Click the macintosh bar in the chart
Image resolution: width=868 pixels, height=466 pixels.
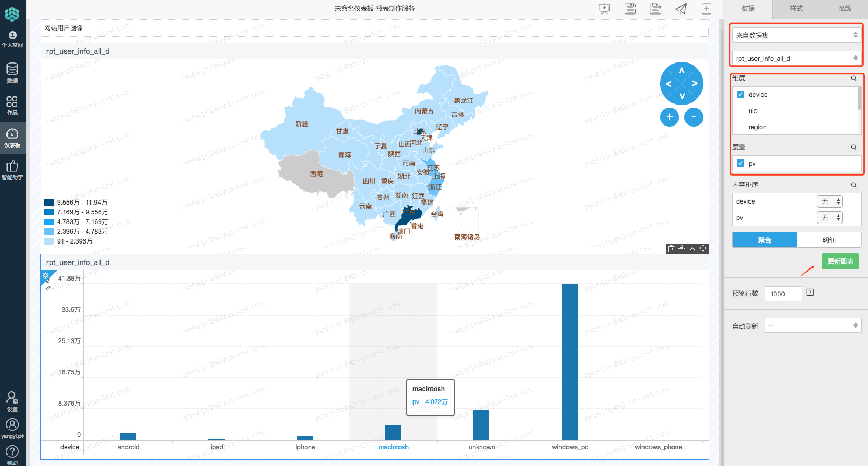point(393,433)
